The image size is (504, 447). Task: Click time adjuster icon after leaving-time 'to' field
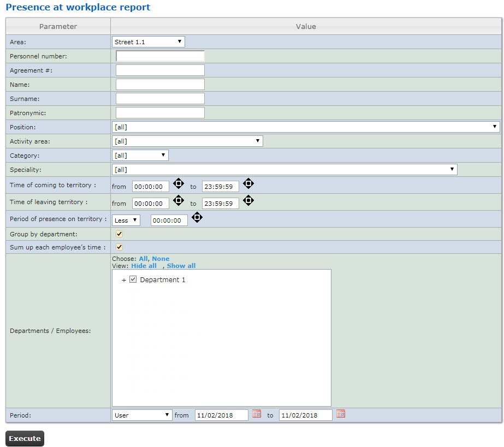[248, 201]
